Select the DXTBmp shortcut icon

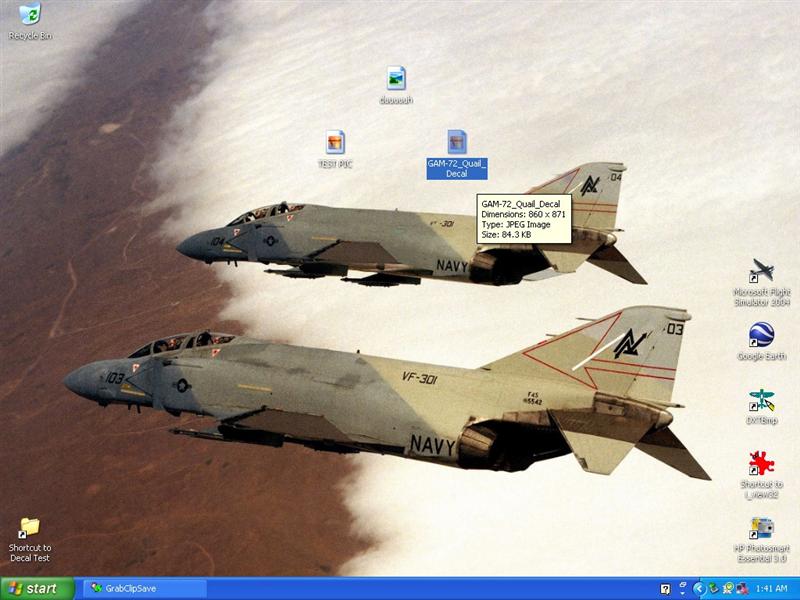click(x=762, y=400)
